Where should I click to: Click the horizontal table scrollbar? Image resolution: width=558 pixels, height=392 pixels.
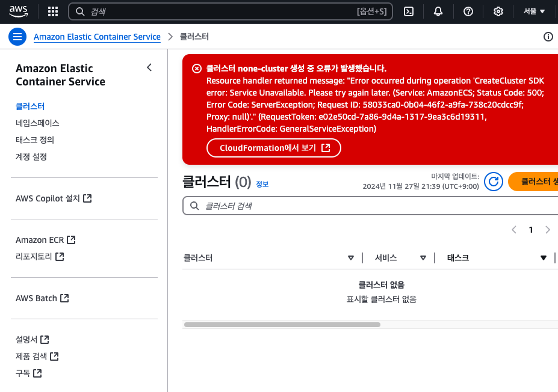tap(282, 325)
